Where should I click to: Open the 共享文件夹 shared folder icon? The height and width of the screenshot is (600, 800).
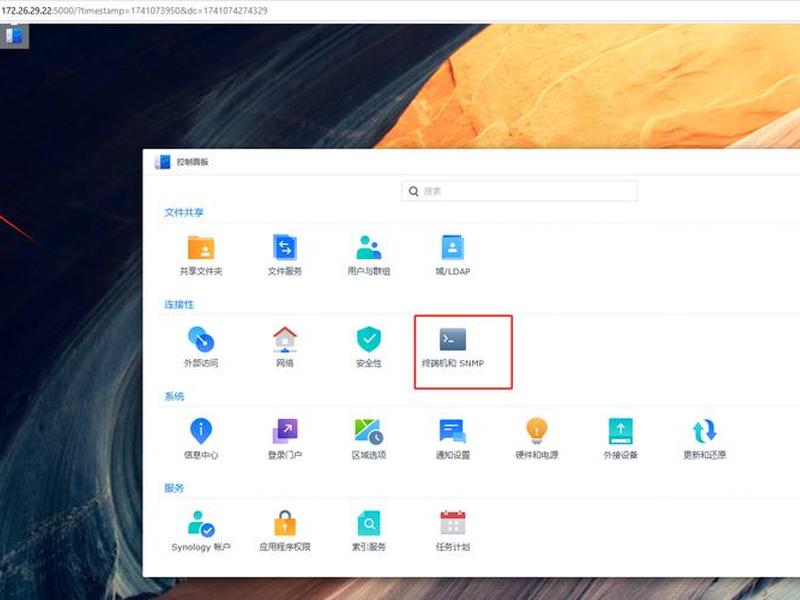point(201,247)
